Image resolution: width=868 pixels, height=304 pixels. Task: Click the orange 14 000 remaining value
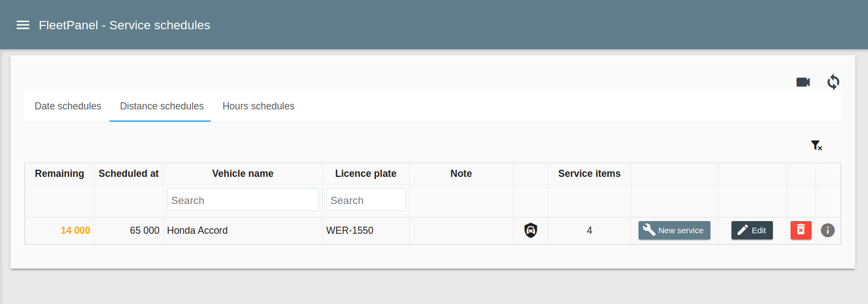(75, 230)
